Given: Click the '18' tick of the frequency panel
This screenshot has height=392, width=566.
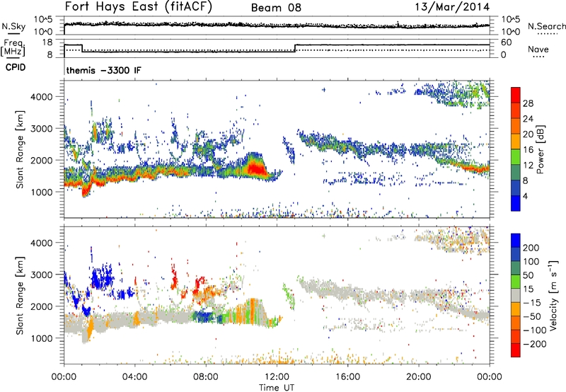Looking at the screenshot, I should (x=47, y=42).
